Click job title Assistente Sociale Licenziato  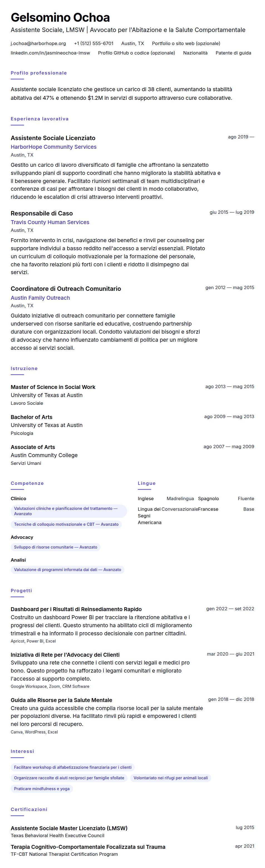[53, 138]
